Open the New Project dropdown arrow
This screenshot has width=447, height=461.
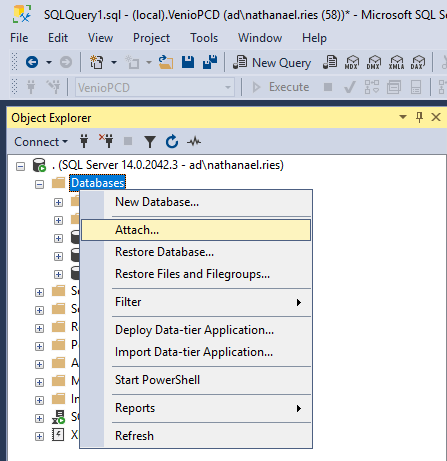(114, 62)
